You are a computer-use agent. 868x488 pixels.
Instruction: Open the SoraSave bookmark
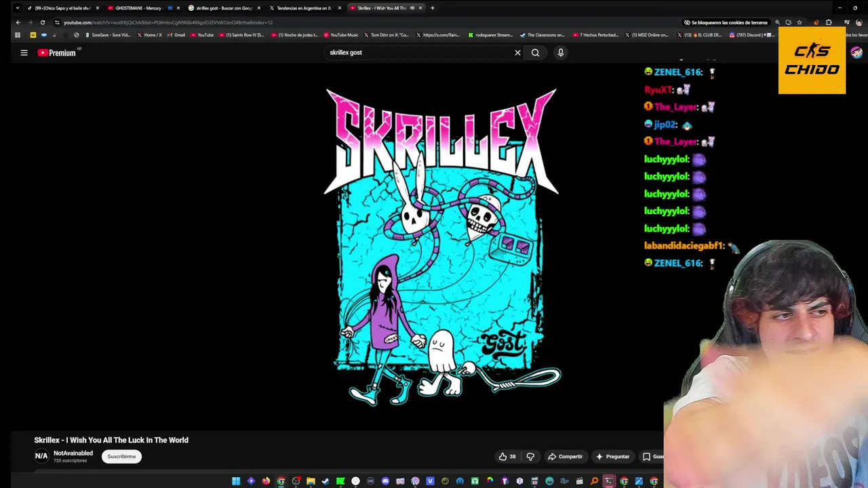(108, 35)
